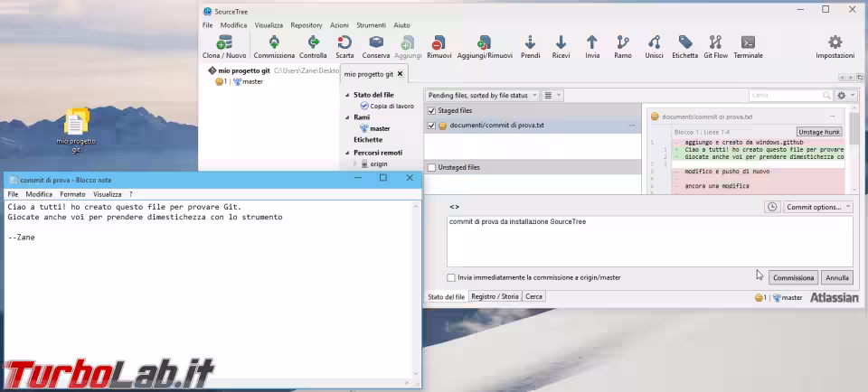Click into the commit message text field

649,239
